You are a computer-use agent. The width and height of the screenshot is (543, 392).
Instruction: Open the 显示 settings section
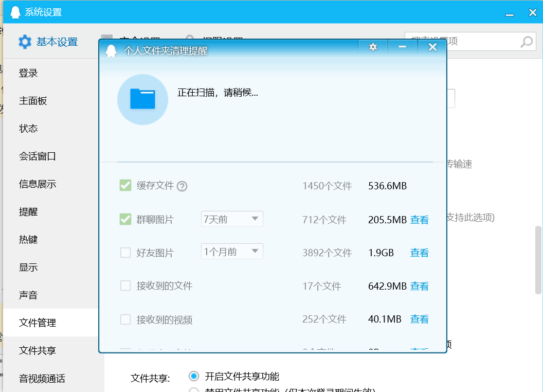[28, 267]
